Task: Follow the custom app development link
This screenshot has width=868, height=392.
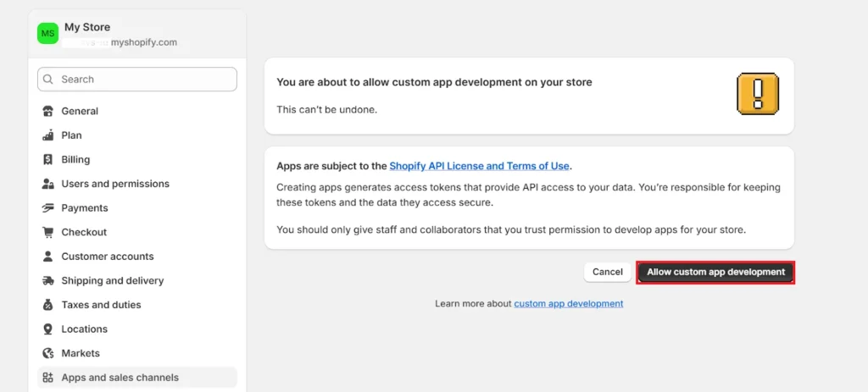Action: pos(568,303)
